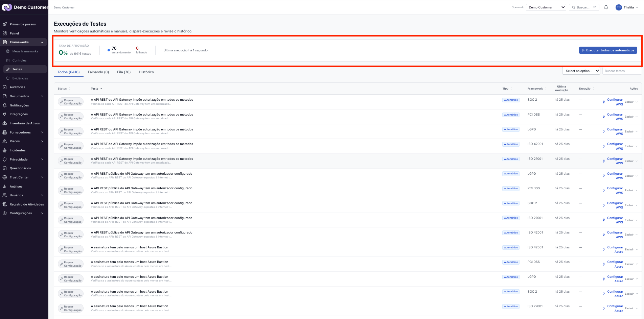
Task: Click Configurar AWS for the SOC 2 API REST impõe autorização row
Action: (x=613, y=102)
